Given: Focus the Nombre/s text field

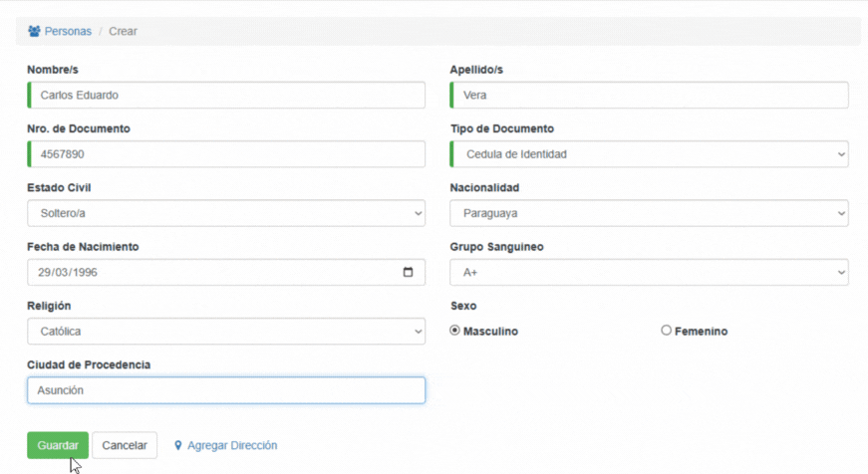Looking at the screenshot, I should 226,96.
